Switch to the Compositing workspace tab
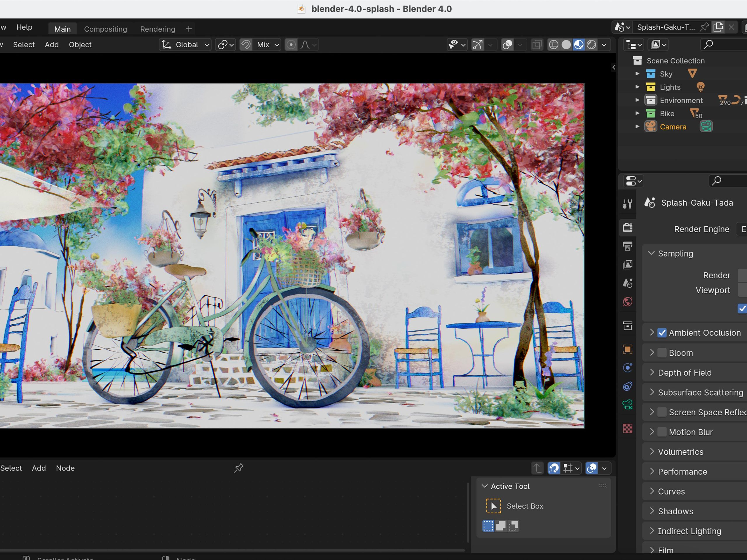Screen dimensions: 747x560 105,29
